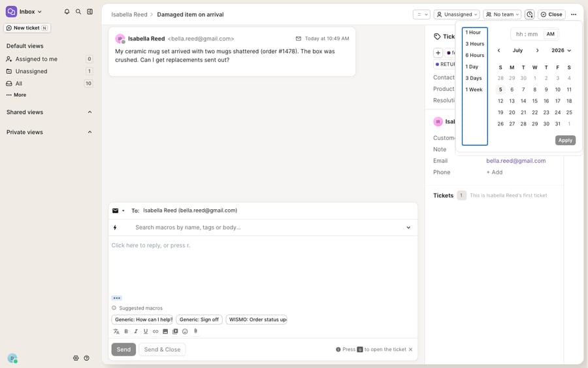Open the 2026 year dropdown
588x368 pixels.
[x=561, y=50]
